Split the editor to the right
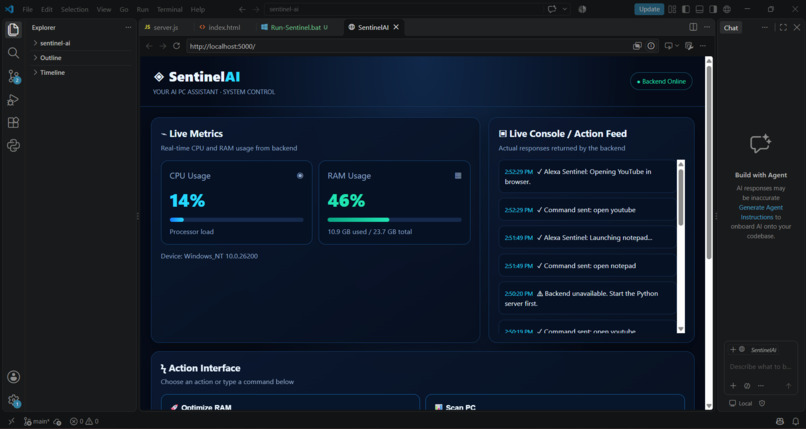Viewport: 806px width, 429px height. click(693, 27)
